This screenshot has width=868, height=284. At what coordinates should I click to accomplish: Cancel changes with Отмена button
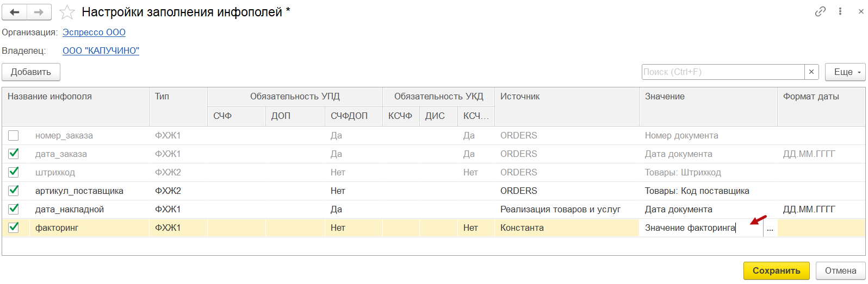(x=840, y=270)
